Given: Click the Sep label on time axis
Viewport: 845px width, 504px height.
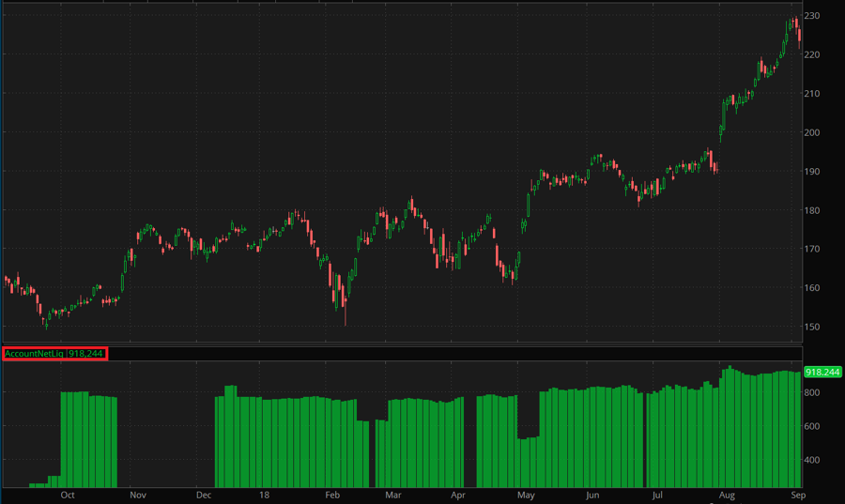Looking at the screenshot, I should 794,494.
